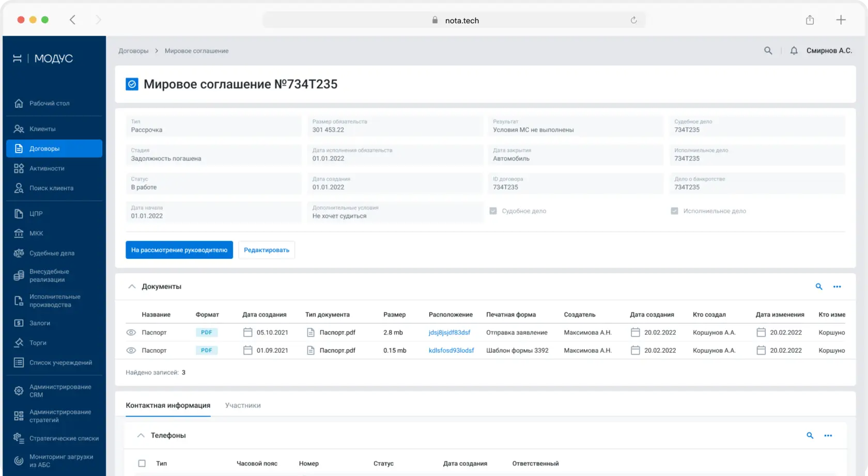Open the notifications bell icon
The image size is (868, 476).
pyautogui.click(x=794, y=51)
